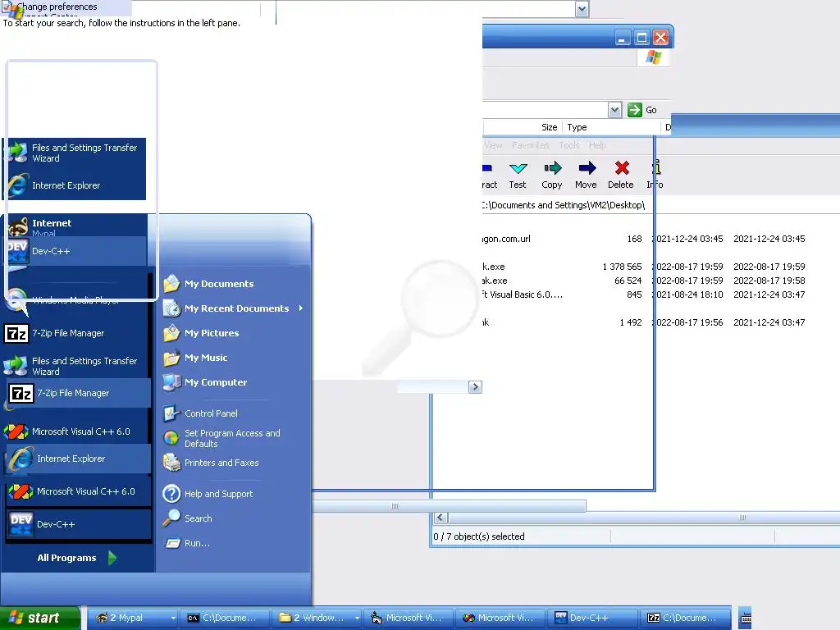Click the Windows flag logo under the title bar
This screenshot has width=840, height=630.
pyautogui.click(x=653, y=57)
